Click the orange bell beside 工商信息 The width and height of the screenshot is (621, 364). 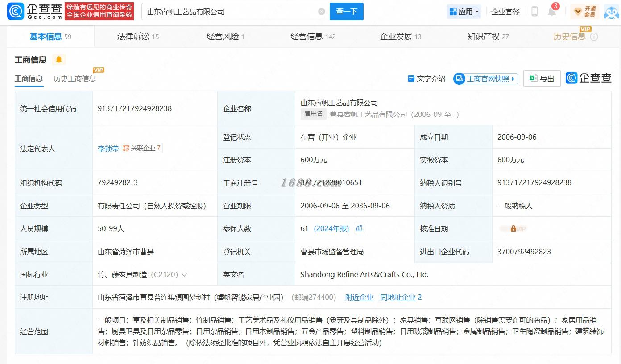pyautogui.click(x=58, y=60)
